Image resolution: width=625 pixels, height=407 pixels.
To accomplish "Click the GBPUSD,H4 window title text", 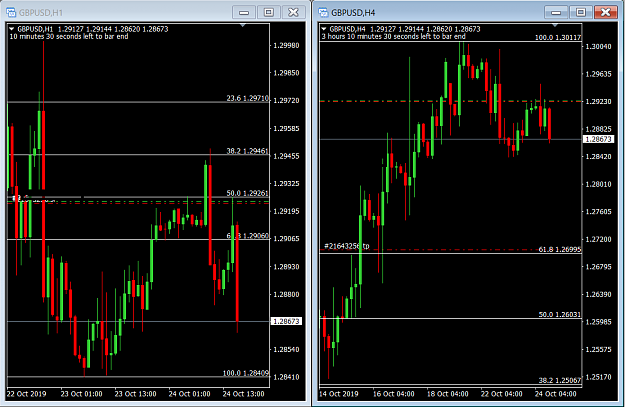I will (353, 13).
